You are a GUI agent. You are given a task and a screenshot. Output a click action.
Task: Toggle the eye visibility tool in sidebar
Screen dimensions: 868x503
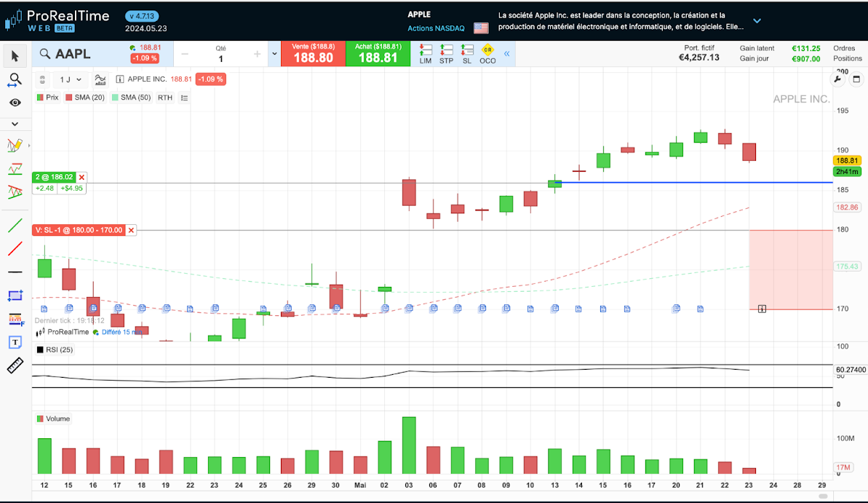coord(15,103)
